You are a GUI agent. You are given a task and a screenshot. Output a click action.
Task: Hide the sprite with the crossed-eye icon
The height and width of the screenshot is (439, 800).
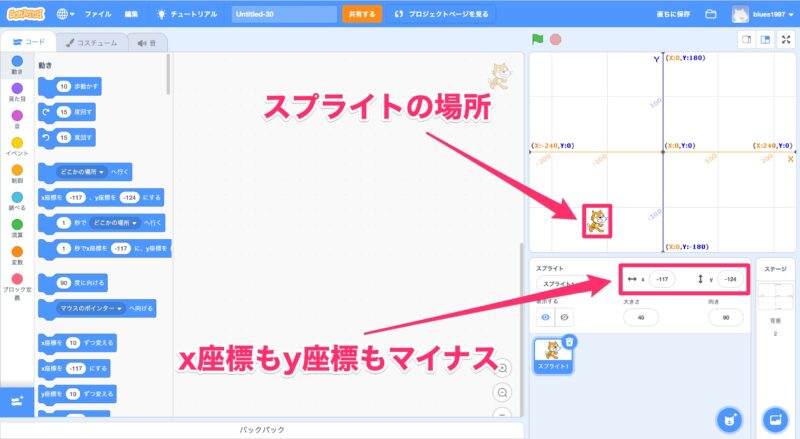(x=564, y=316)
